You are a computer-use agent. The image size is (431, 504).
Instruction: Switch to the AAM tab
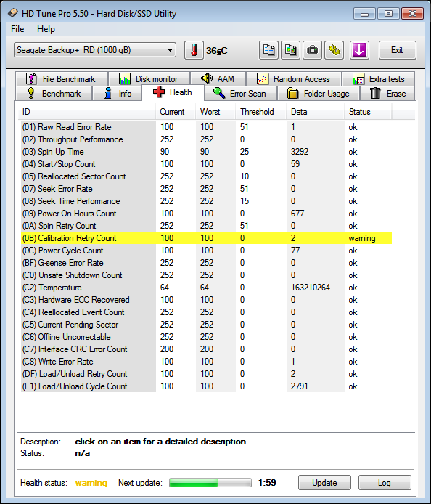pyautogui.click(x=218, y=78)
